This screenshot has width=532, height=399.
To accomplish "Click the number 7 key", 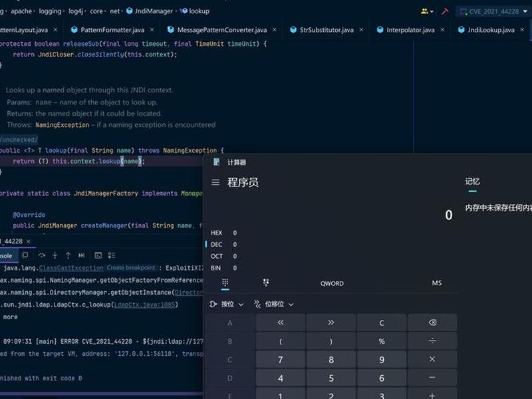I will pyautogui.click(x=281, y=359).
